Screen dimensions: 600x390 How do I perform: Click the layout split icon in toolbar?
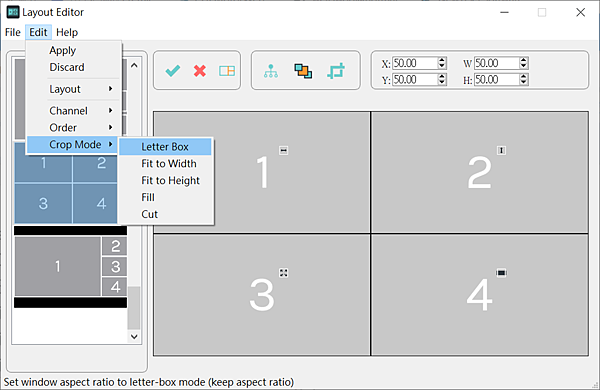227,71
